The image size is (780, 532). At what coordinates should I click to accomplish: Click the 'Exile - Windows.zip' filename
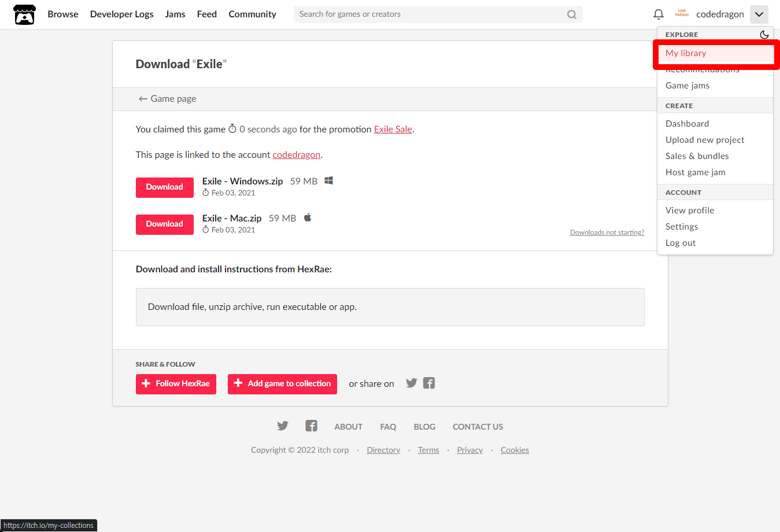pos(242,182)
